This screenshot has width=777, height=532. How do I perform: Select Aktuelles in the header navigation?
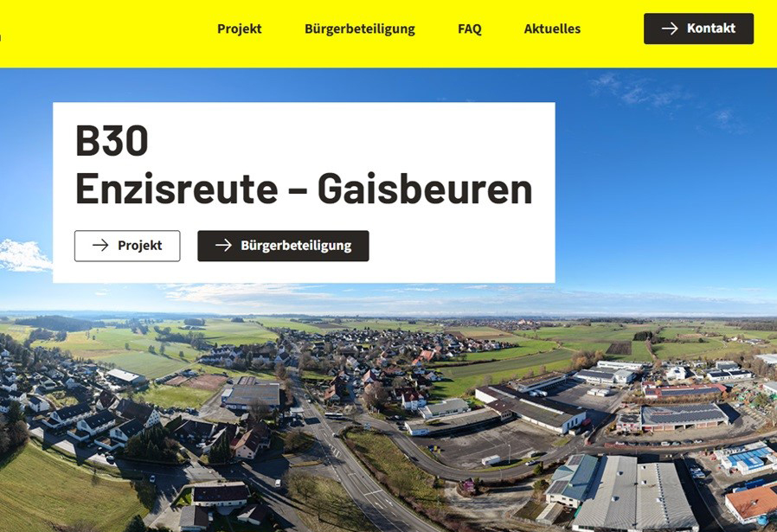point(552,29)
